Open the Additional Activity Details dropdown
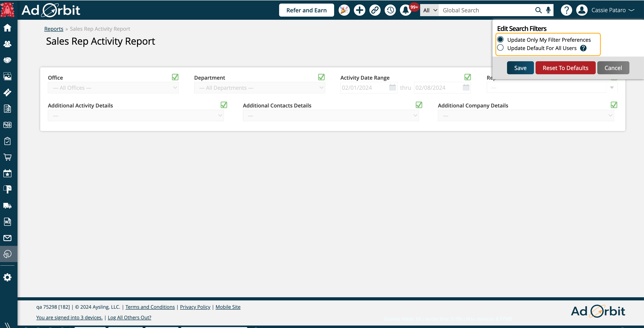644x328 pixels. (x=135, y=115)
